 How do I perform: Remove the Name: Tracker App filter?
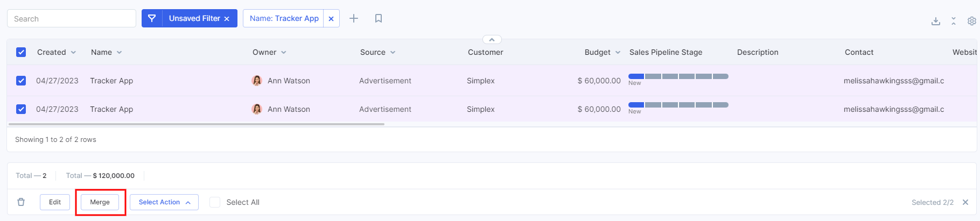[x=331, y=19]
